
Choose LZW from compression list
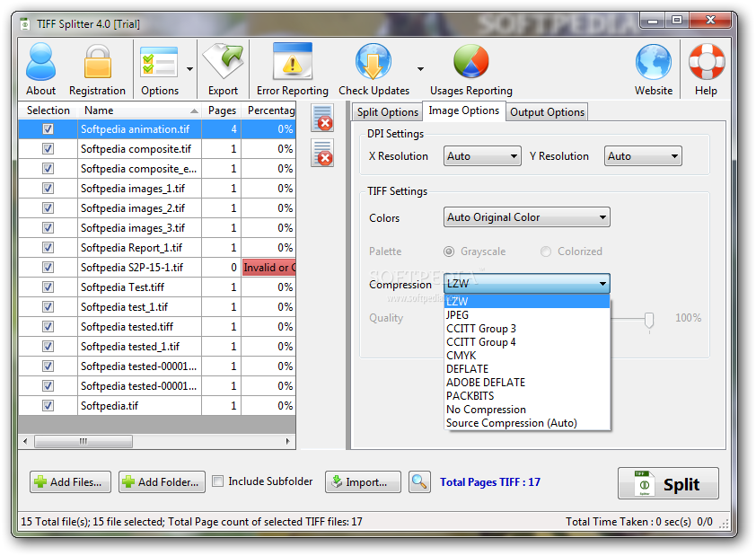click(x=527, y=302)
